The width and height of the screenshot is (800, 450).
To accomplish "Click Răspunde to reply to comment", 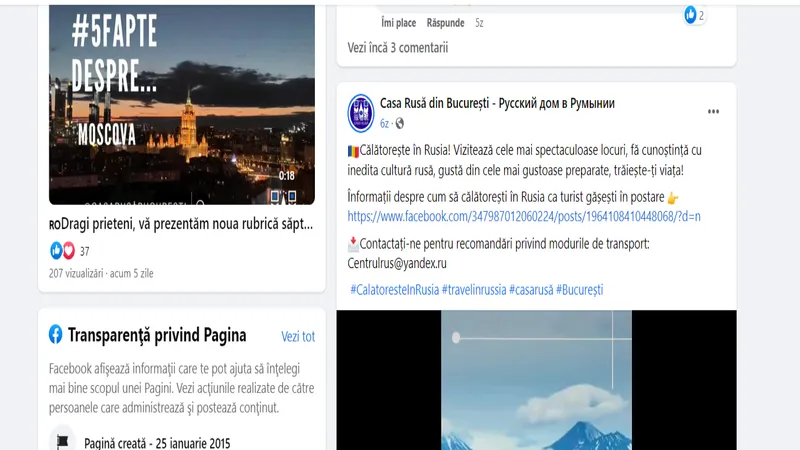I will 445,22.
